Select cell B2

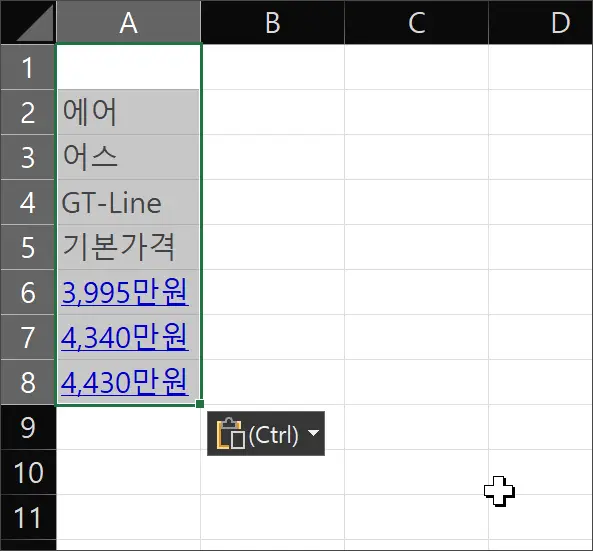(x=272, y=112)
